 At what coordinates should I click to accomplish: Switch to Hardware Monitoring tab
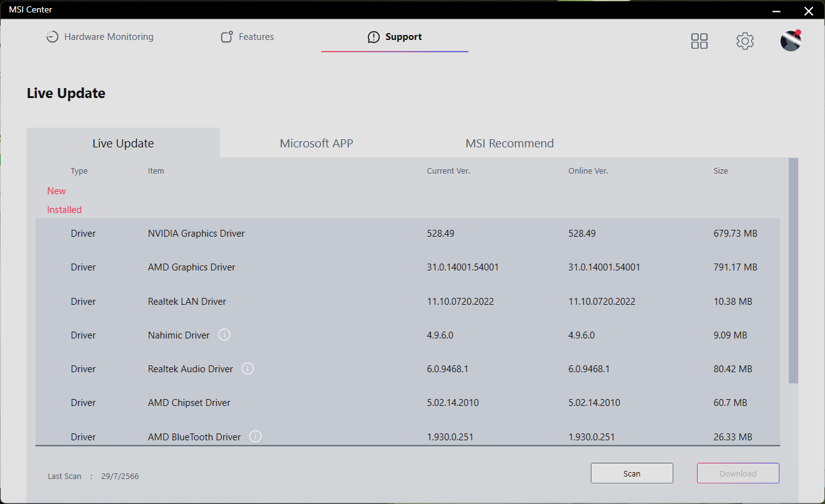click(x=100, y=37)
